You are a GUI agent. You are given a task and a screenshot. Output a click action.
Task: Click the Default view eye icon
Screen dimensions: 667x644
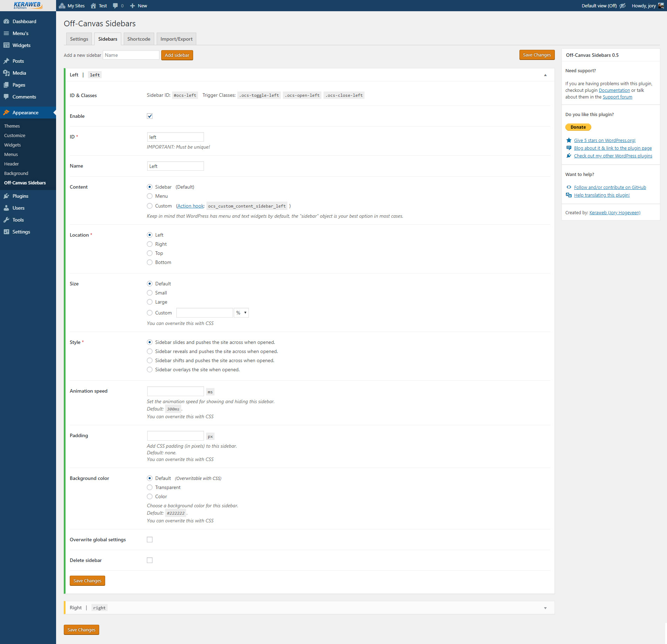point(622,6)
